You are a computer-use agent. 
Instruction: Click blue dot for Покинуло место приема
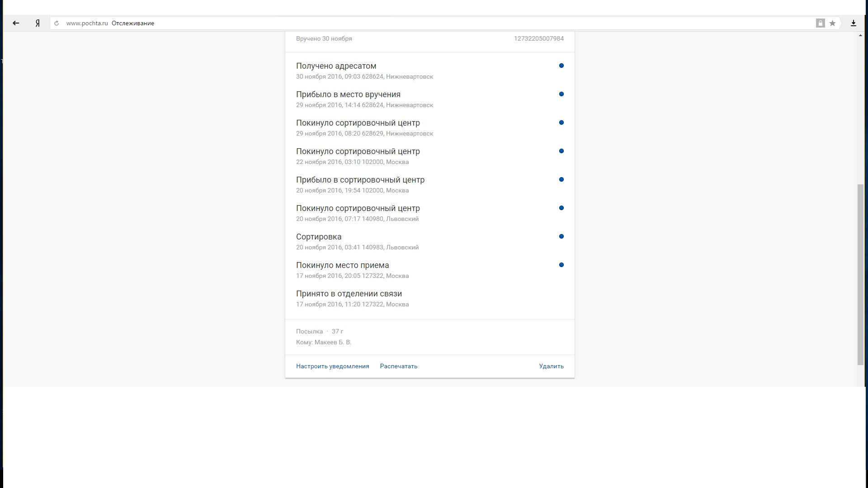pos(561,265)
